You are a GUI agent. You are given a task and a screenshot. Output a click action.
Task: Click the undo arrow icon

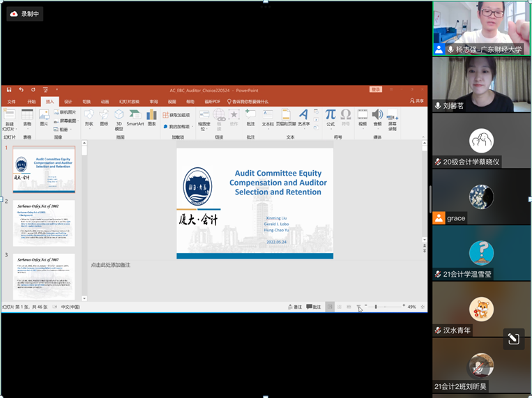21,90
